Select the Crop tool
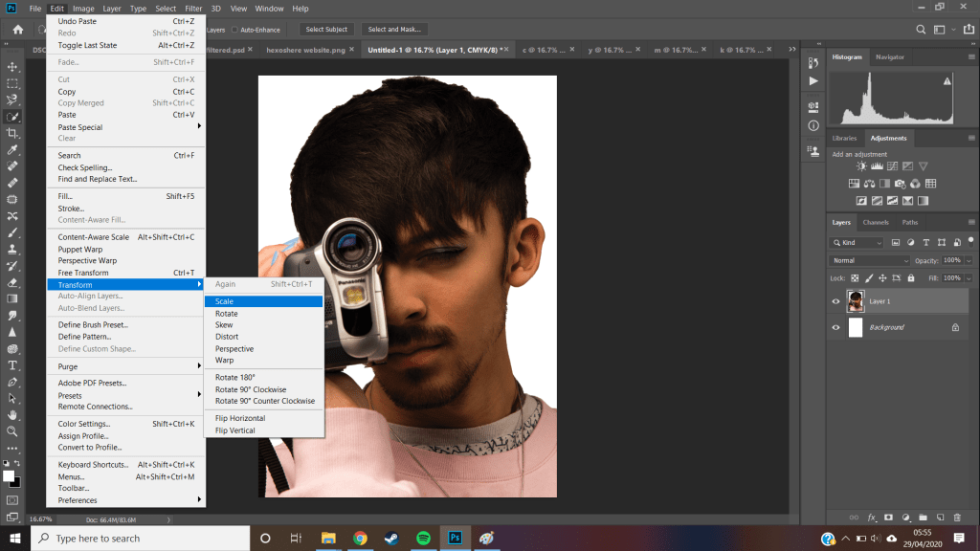Screen dimensions: 980x551 point(13,133)
